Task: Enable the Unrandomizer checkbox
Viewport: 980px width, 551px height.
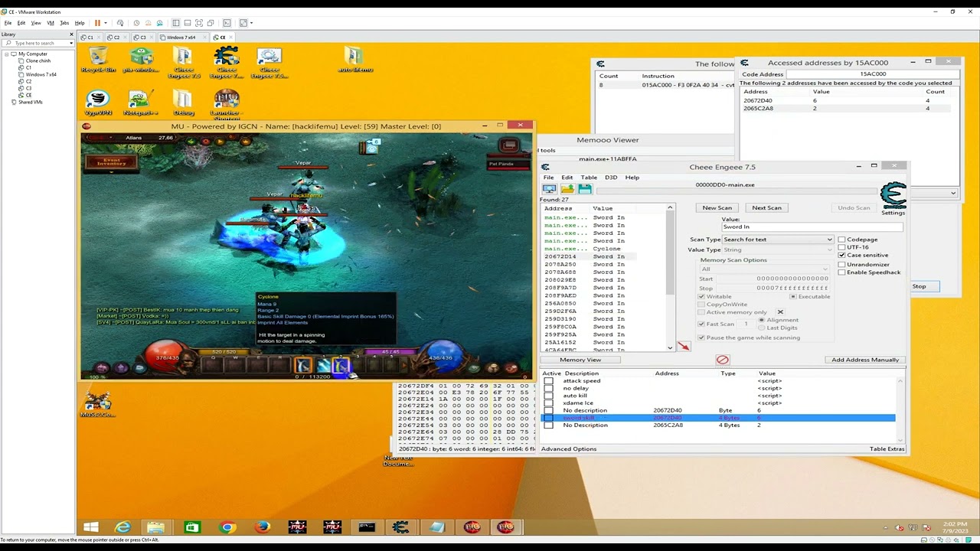Action: (x=841, y=265)
